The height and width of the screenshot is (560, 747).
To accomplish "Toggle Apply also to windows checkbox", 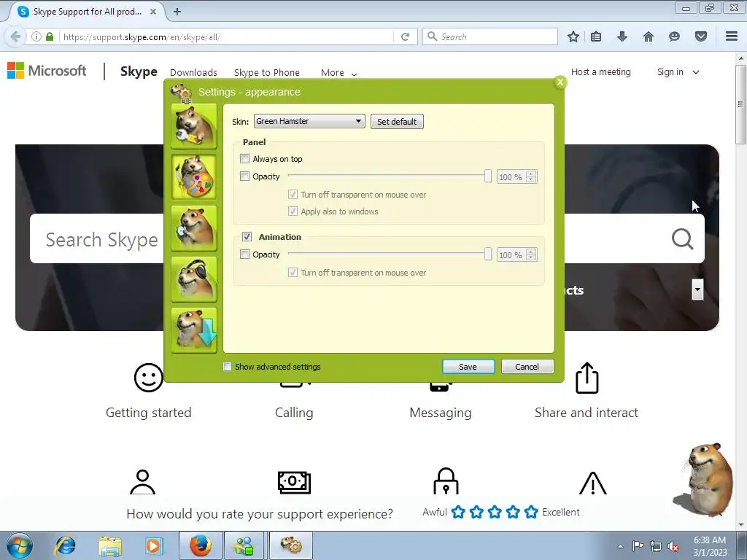I will tap(293, 211).
